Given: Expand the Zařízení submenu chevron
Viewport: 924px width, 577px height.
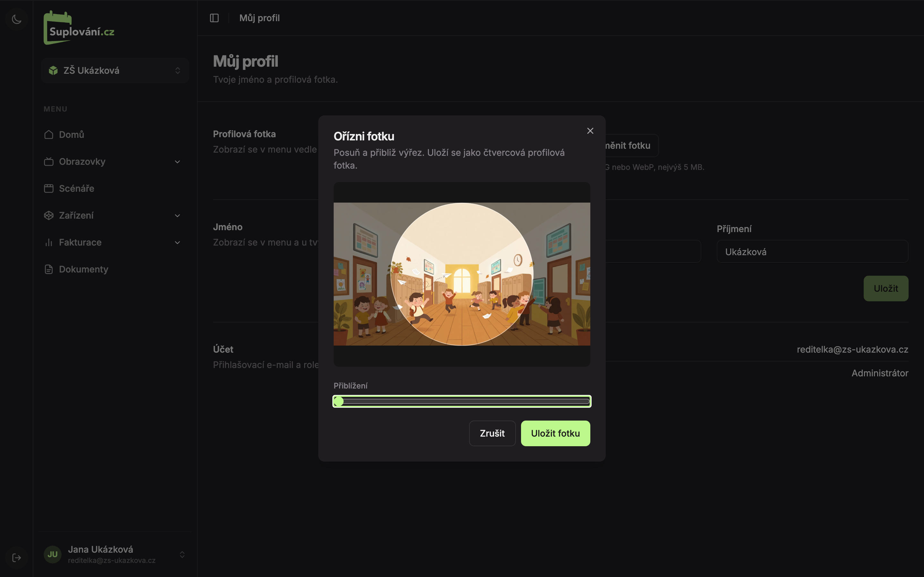Looking at the screenshot, I should point(177,216).
